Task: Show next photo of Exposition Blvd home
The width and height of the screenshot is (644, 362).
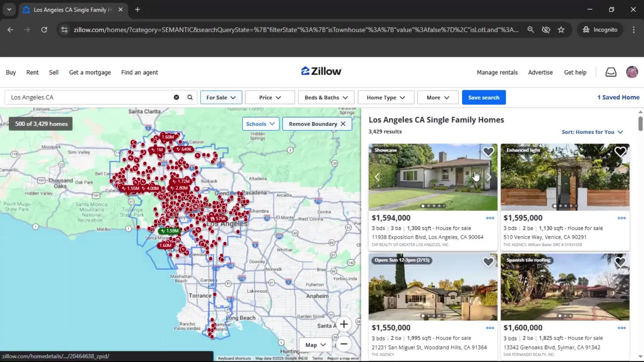Action: point(489,177)
